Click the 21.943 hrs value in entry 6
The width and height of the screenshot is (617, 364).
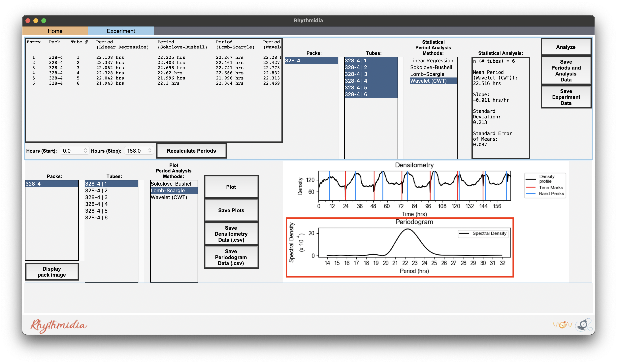click(110, 83)
